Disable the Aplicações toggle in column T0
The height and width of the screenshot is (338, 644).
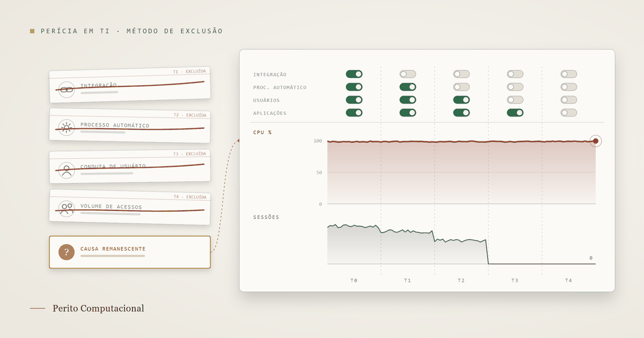click(354, 113)
